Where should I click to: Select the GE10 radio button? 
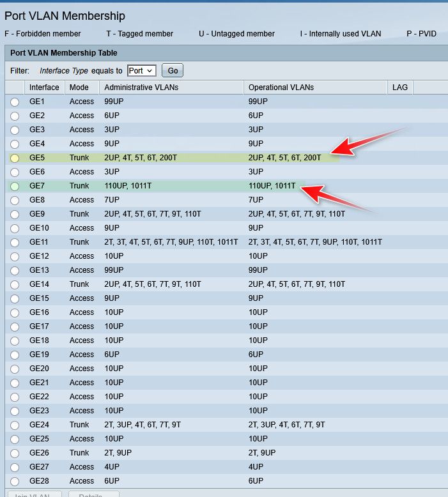(15, 229)
